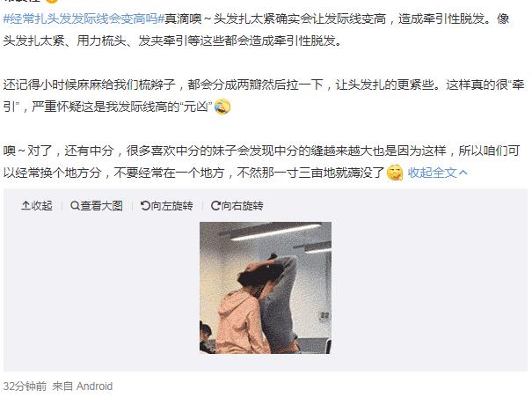Click the paragraph starting with 还记得小时候

(x=264, y=95)
